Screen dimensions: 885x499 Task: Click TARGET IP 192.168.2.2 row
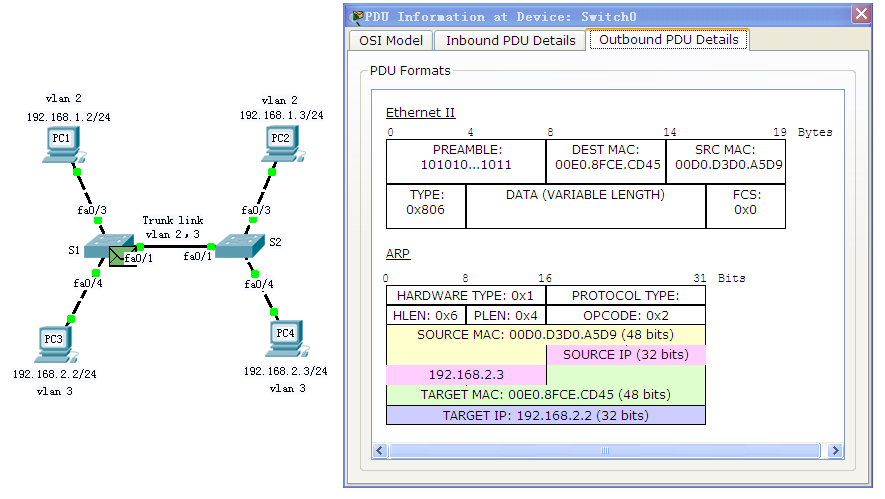[546, 415]
